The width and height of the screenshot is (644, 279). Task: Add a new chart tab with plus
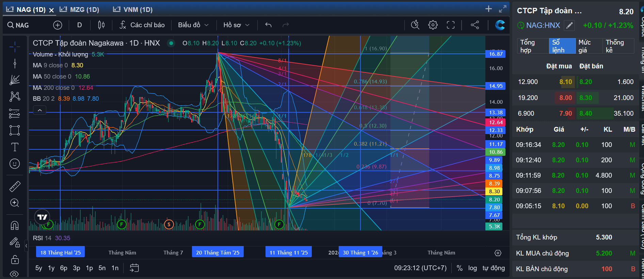(488, 9)
